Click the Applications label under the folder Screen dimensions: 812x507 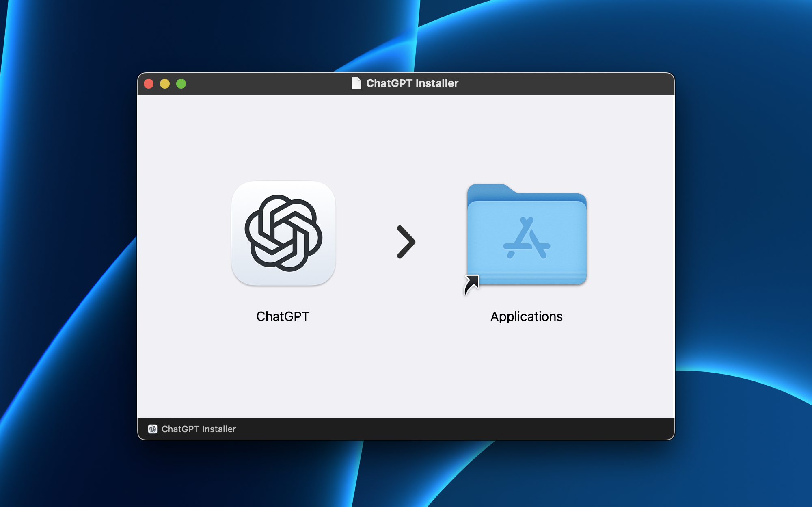pos(526,317)
